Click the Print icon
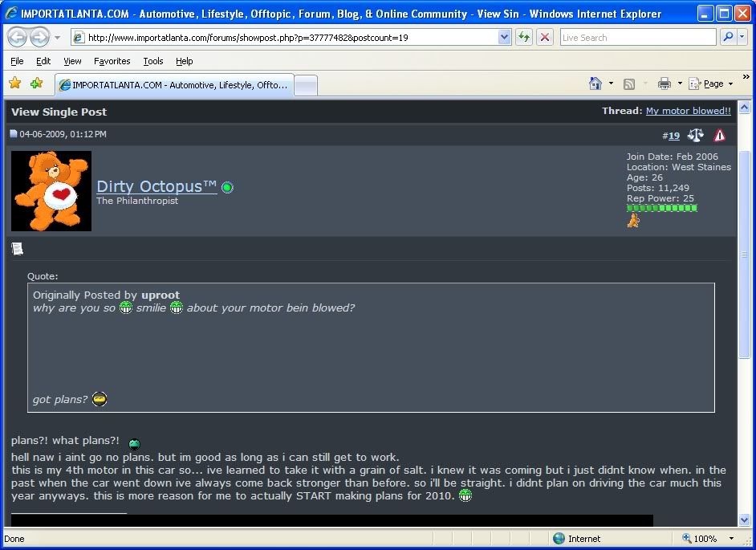The image size is (756, 550). [x=664, y=84]
